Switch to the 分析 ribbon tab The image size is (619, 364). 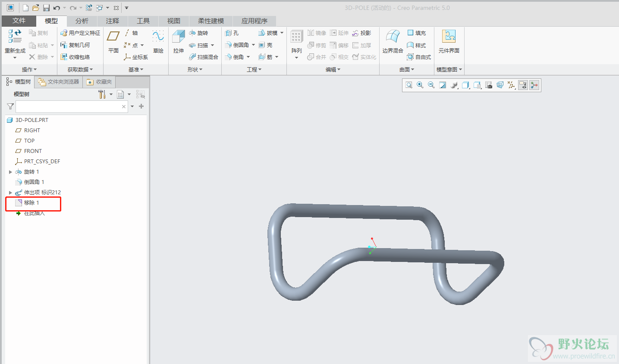82,21
